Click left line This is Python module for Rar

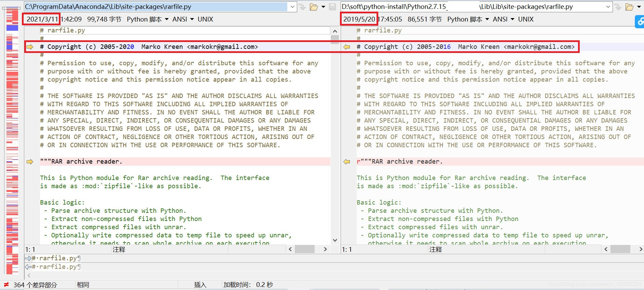[x=155, y=178]
